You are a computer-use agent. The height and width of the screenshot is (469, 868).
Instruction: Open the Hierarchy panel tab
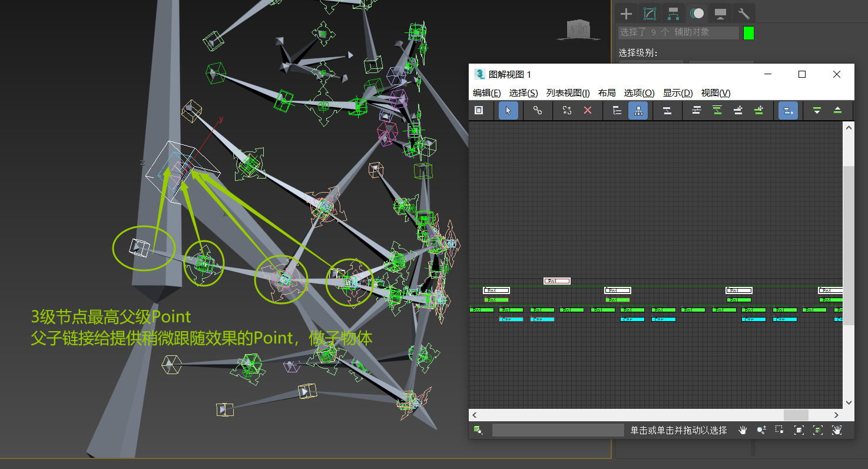coord(673,14)
